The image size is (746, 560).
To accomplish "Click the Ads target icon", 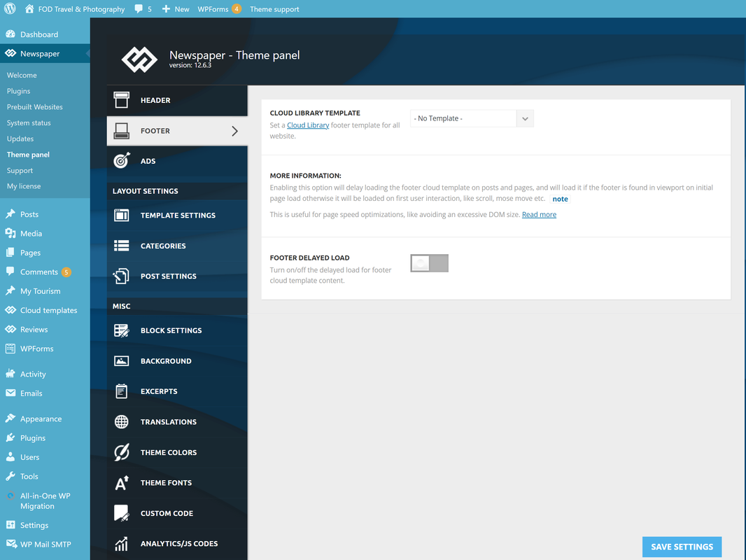I will pyautogui.click(x=122, y=161).
